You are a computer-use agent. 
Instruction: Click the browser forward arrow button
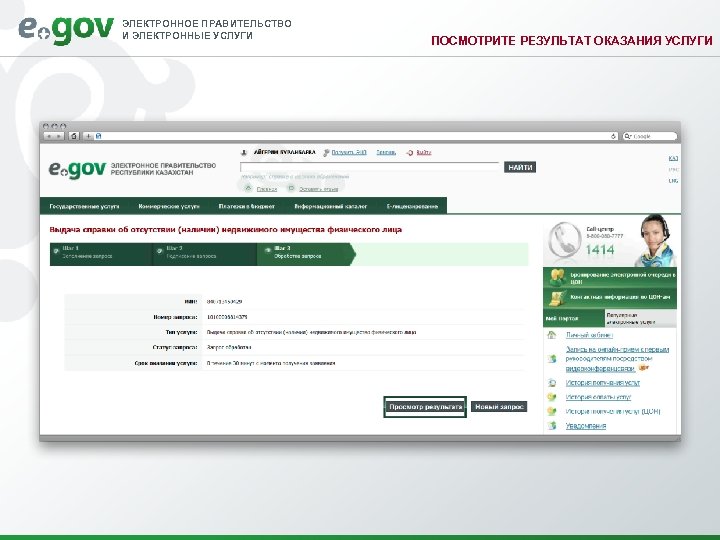tap(60, 136)
